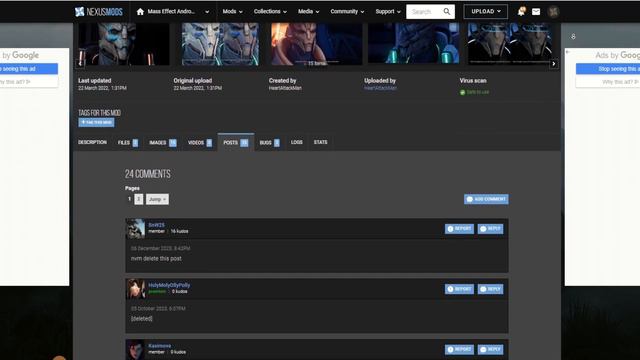Click the 'nvm delete this post' comment text
The image size is (640, 360).
(156, 258)
